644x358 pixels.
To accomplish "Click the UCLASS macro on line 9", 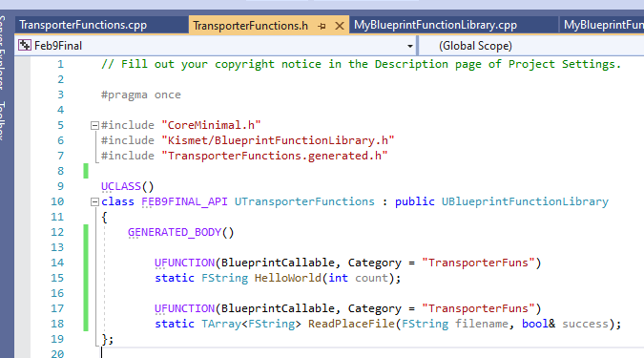I will [121, 186].
